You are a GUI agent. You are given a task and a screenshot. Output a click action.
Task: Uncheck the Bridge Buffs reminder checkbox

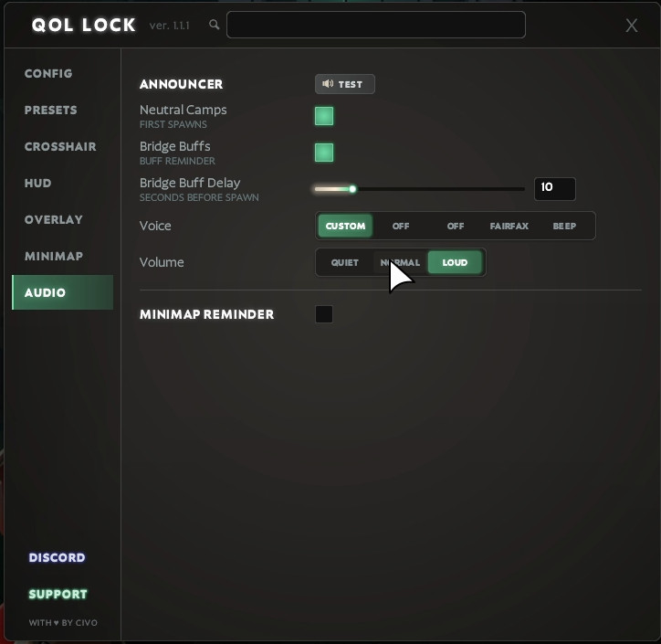pyautogui.click(x=324, y=153)
